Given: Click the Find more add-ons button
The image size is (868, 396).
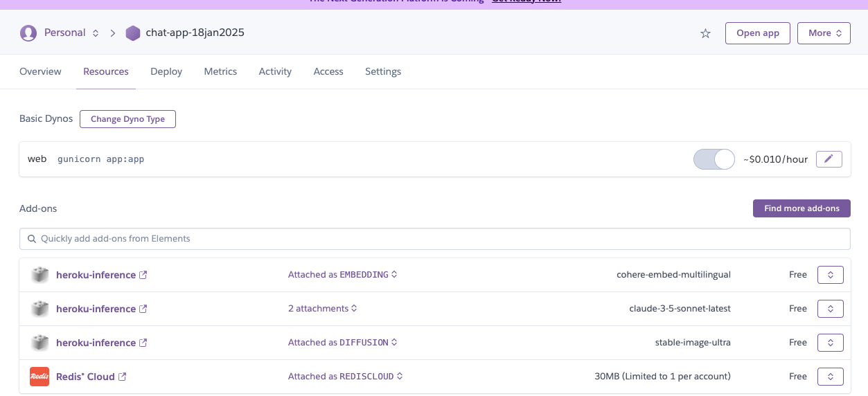Looking at the screenshot, I should point(801,208).
